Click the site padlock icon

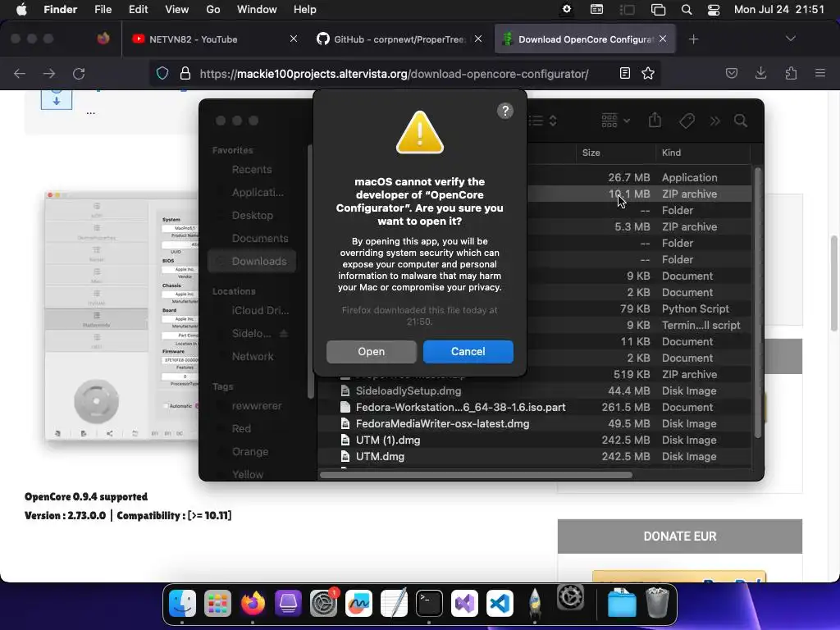(185, 73)
